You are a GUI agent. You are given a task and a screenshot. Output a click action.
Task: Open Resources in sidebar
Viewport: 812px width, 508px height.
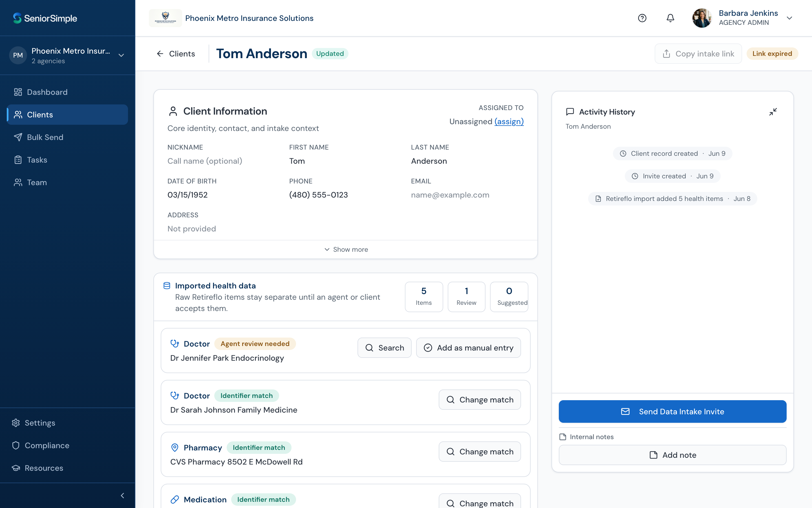67,468
